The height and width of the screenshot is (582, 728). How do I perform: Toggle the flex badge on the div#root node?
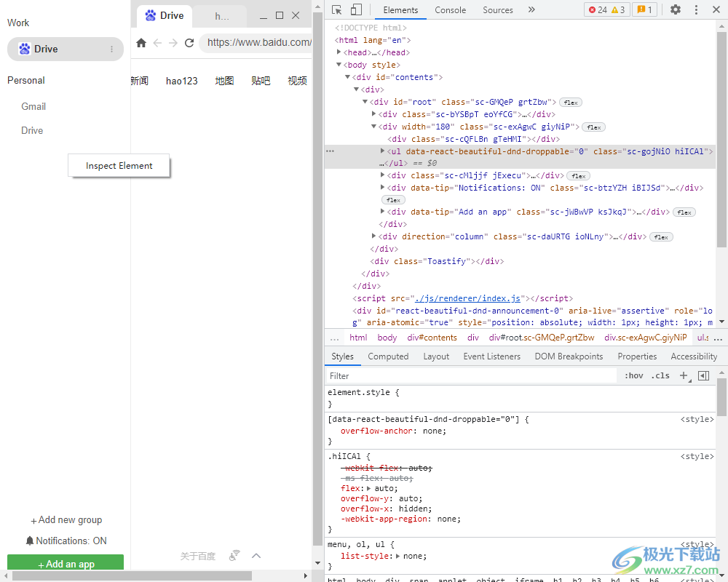tap(571, 103)
